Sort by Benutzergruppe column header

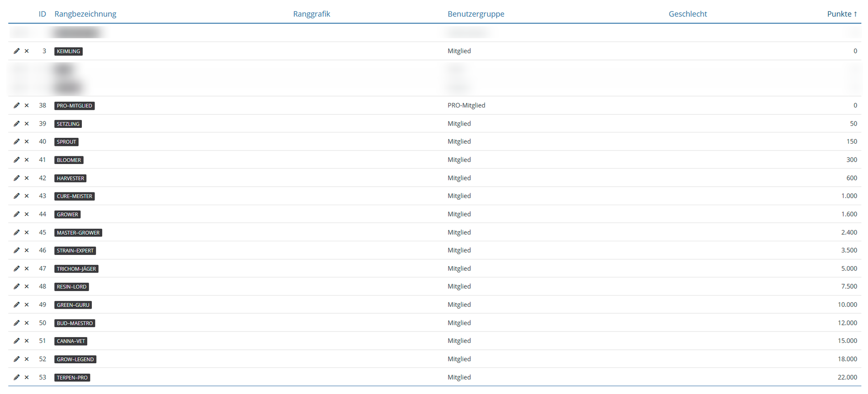pyautogui.click(x=476, y=14)
